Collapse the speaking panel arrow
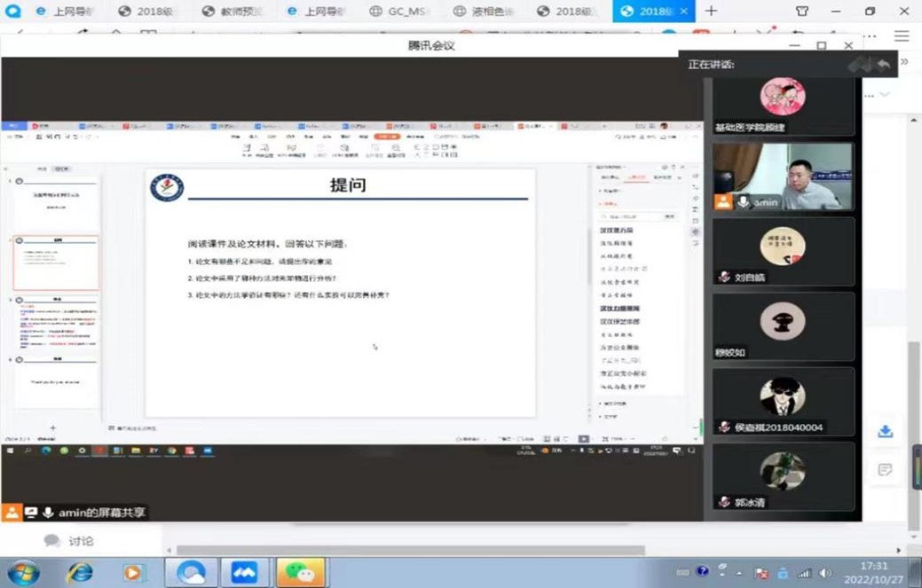This screenshot has width=922, height=588. (904, 62)
